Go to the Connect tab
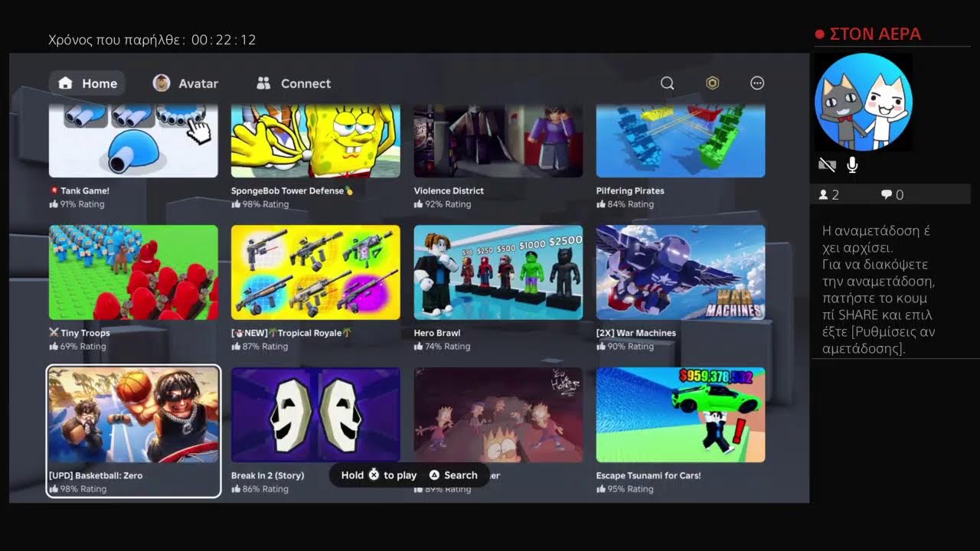Image resolution: width=980 pixels, height=551 pixels. tap(294, 83)
